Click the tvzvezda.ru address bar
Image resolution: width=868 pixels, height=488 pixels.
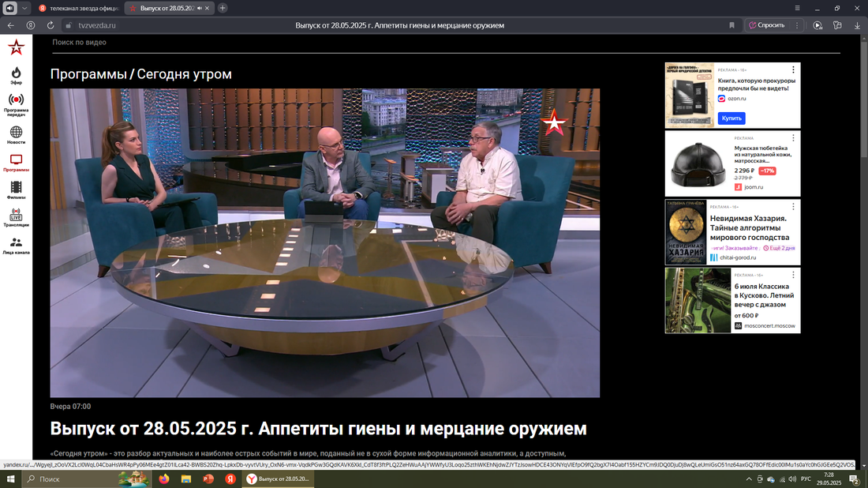click(x=97, y=25)
